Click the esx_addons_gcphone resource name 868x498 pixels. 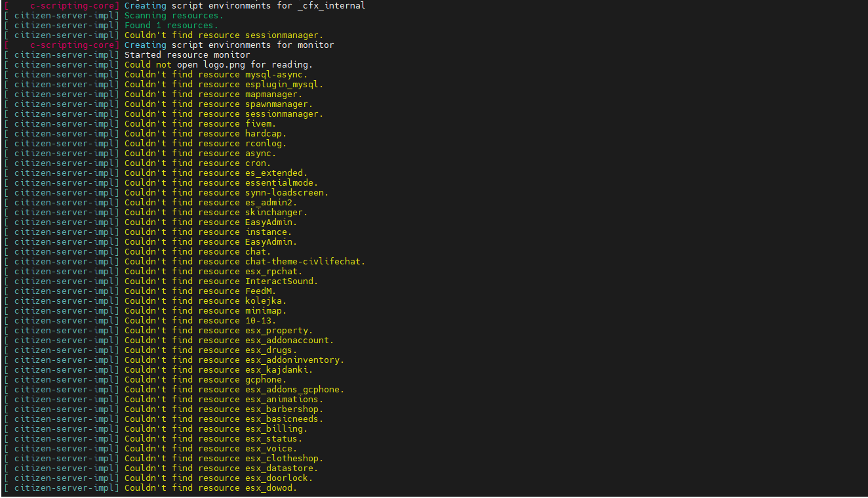[294, 390]
